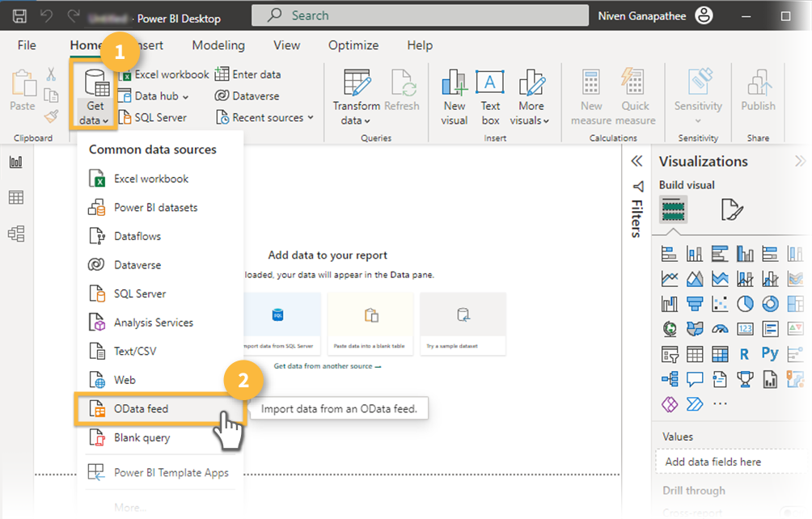Screen dimensions: 812x519
Task: Choose Blank query menu entry
Action: (x=159, y=438)
